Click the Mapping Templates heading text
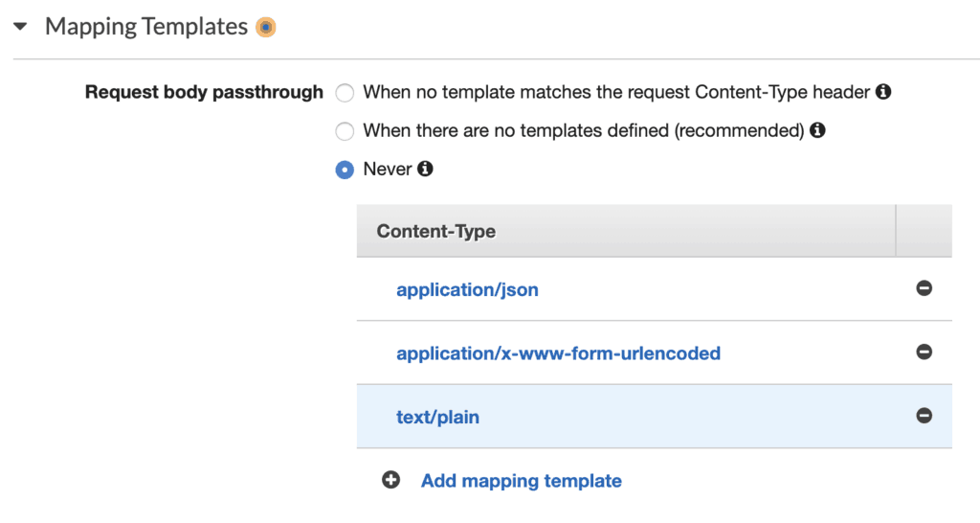 [146, 27]
